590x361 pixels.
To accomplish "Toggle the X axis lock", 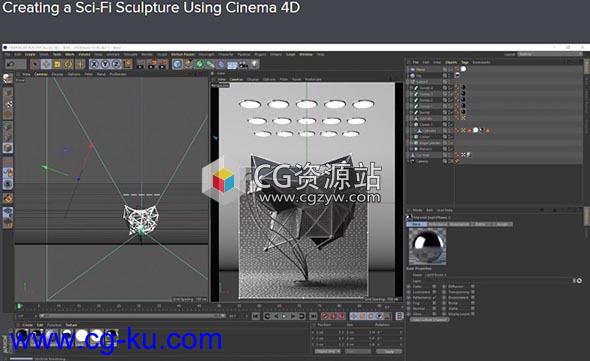I will click(x=94, y=64).
